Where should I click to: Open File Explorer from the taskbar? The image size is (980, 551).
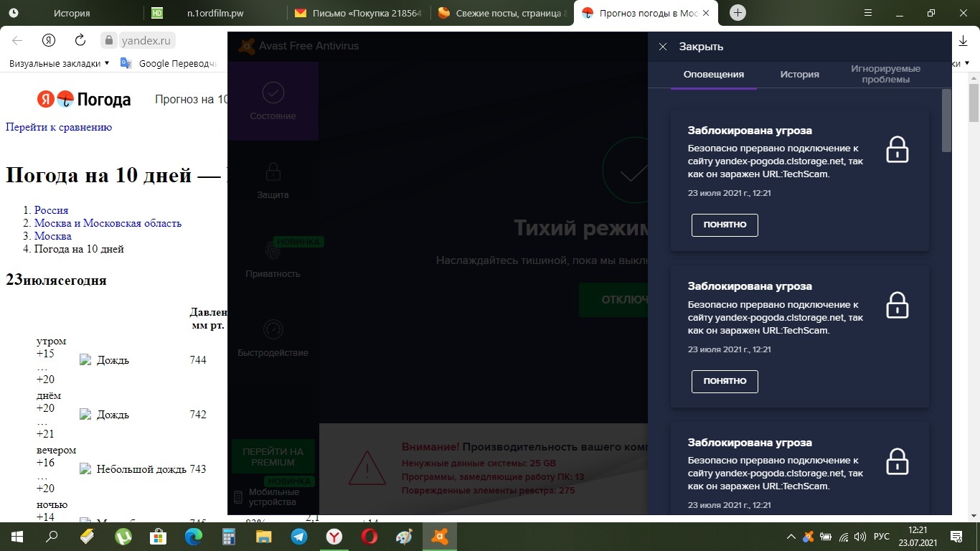click(264, 537)
